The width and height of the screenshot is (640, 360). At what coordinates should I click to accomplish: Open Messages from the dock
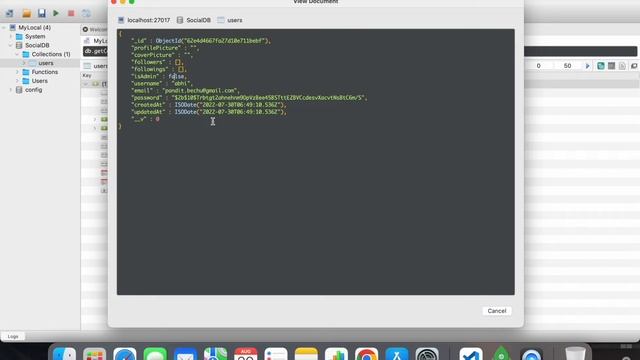coord(155,353)
